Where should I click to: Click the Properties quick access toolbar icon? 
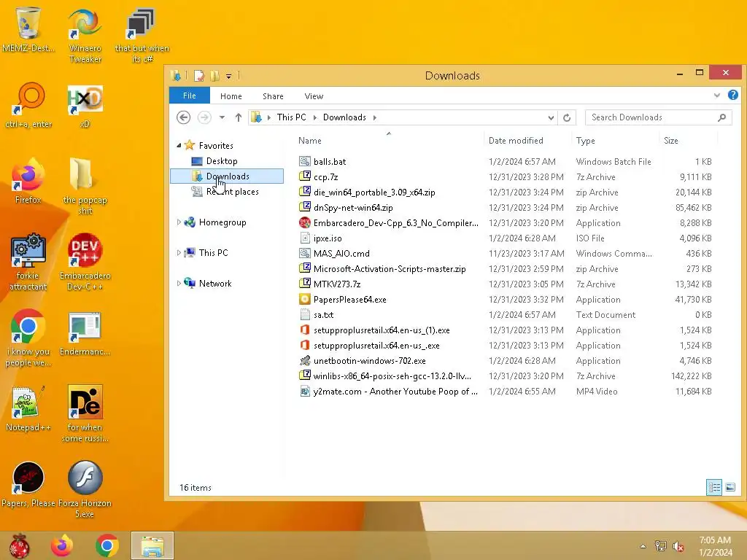tap(198, 75)
